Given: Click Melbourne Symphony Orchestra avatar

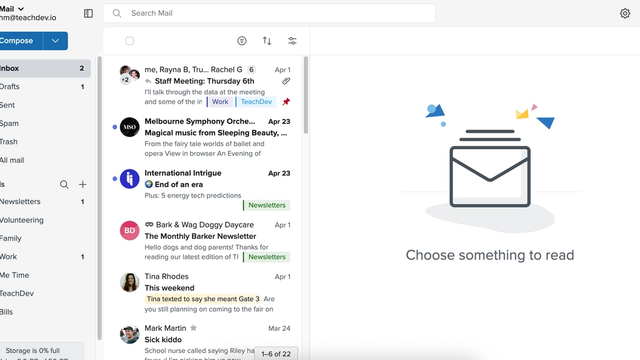Looking at the screenshot, I should 129,127.
